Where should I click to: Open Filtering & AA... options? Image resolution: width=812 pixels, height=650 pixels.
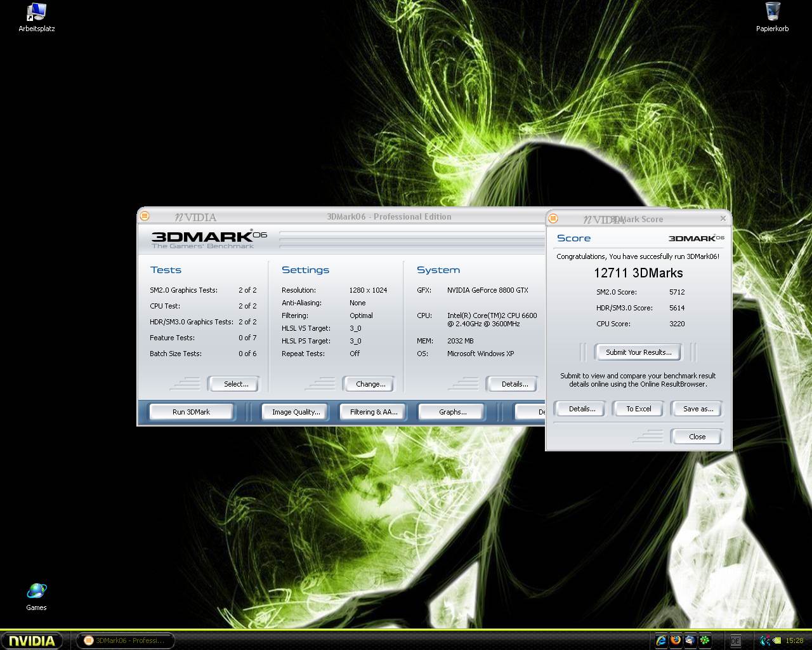(374, 412)
